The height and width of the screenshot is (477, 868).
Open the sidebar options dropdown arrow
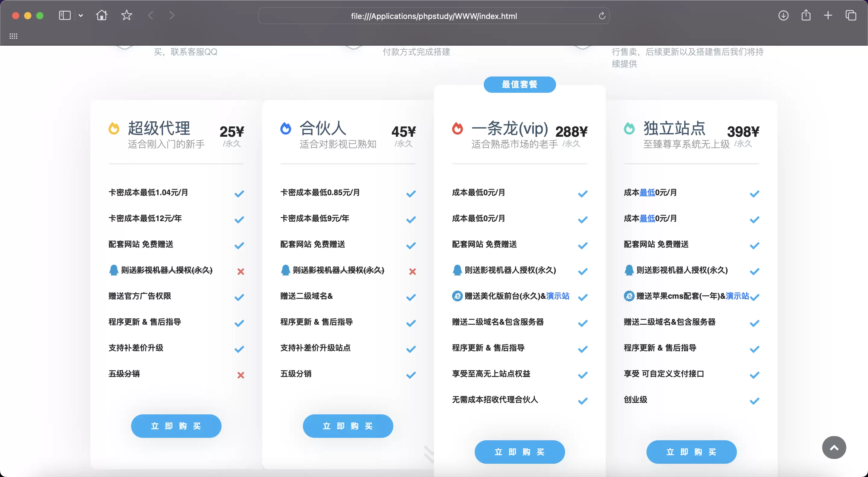coord(80,15)
